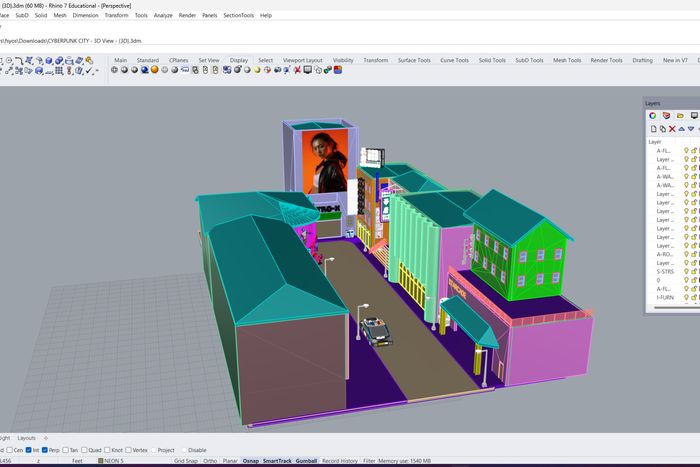Toggle Grid Snap in status bar
The height and width of the screenshot is (467, 700).
point(186,461)
